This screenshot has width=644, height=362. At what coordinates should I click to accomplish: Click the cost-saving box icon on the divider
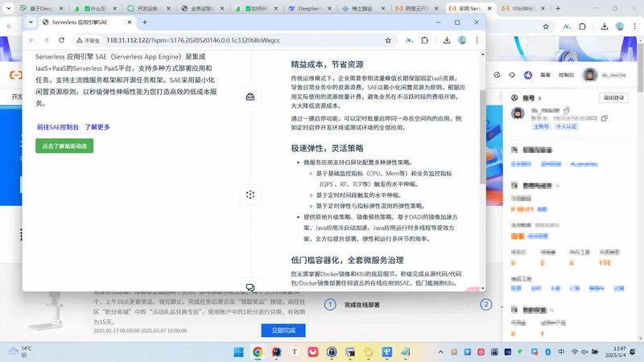[x=250, y=97]
